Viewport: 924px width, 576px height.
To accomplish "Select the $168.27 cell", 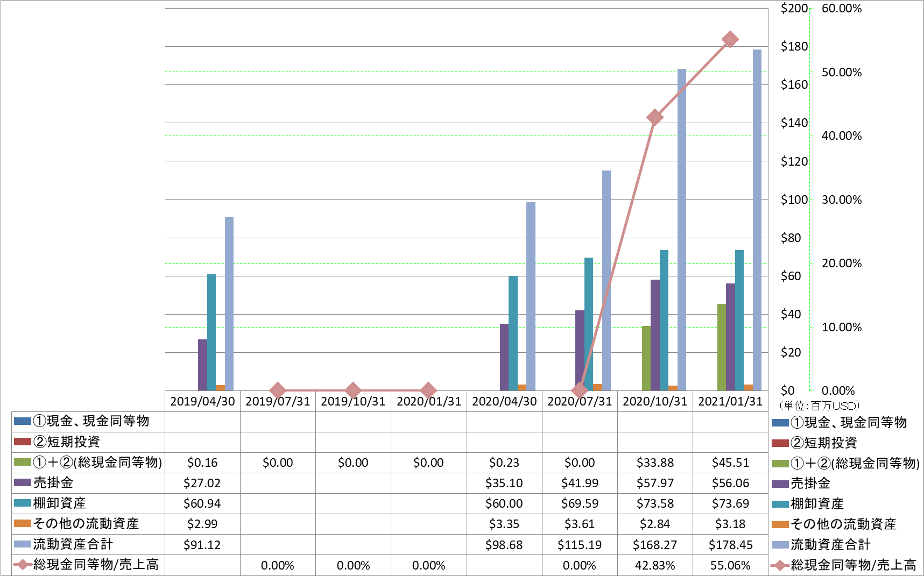I will tap(655, 544).
